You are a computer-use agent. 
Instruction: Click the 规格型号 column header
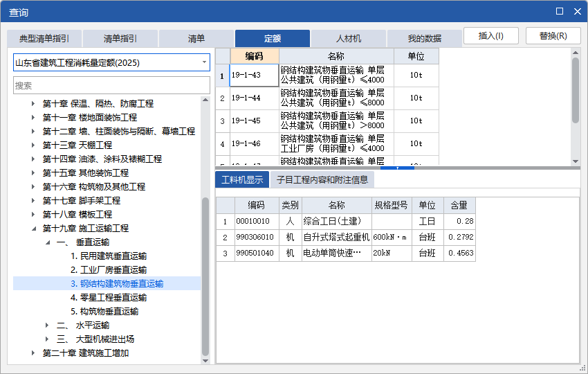392,205
